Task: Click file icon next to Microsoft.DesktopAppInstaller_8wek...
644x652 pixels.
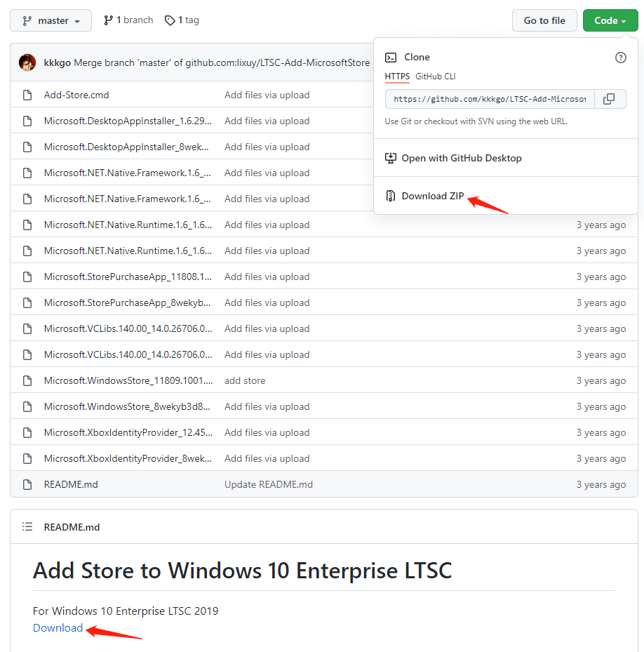Action: tap(27, 147)
